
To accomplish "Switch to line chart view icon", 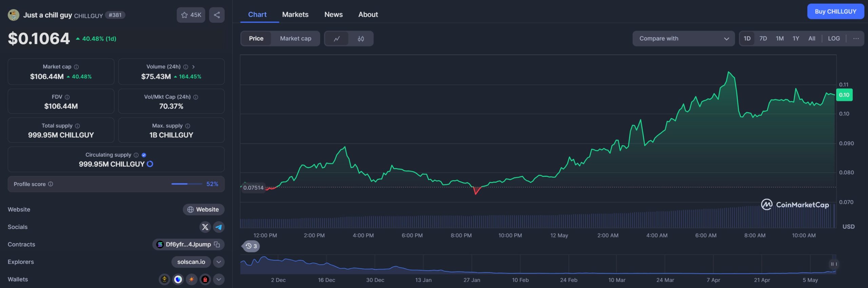I will 337,39.
